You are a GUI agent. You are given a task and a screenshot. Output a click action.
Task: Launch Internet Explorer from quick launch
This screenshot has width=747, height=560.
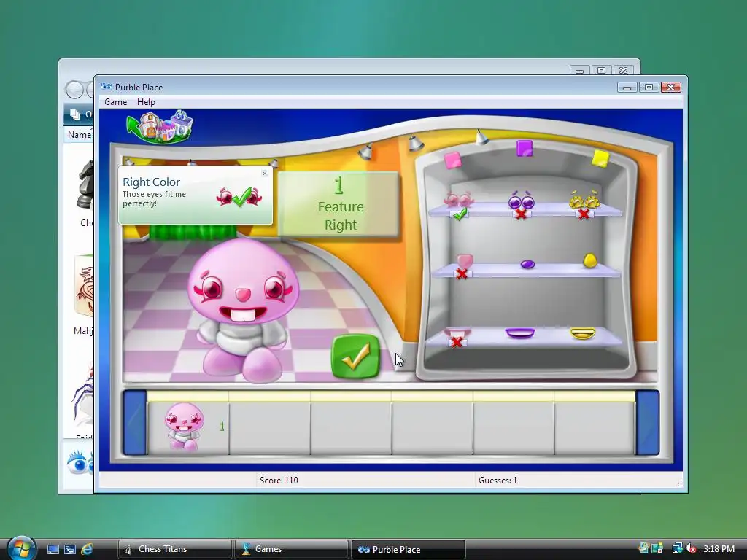[87, 549]
